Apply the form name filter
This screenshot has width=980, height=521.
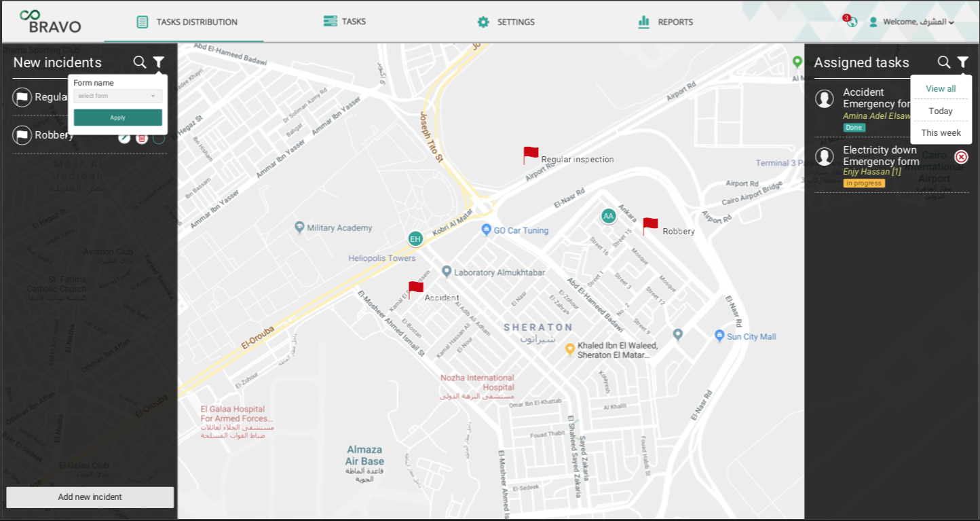[x=117, y=118]
